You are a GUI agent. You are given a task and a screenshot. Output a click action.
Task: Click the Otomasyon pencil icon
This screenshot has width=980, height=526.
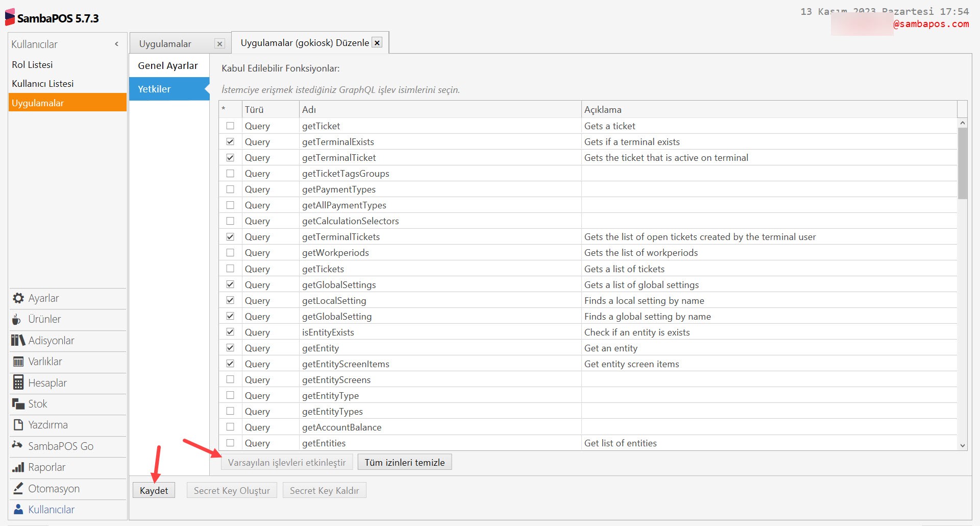pyautogui.click(x=18, y=488)
